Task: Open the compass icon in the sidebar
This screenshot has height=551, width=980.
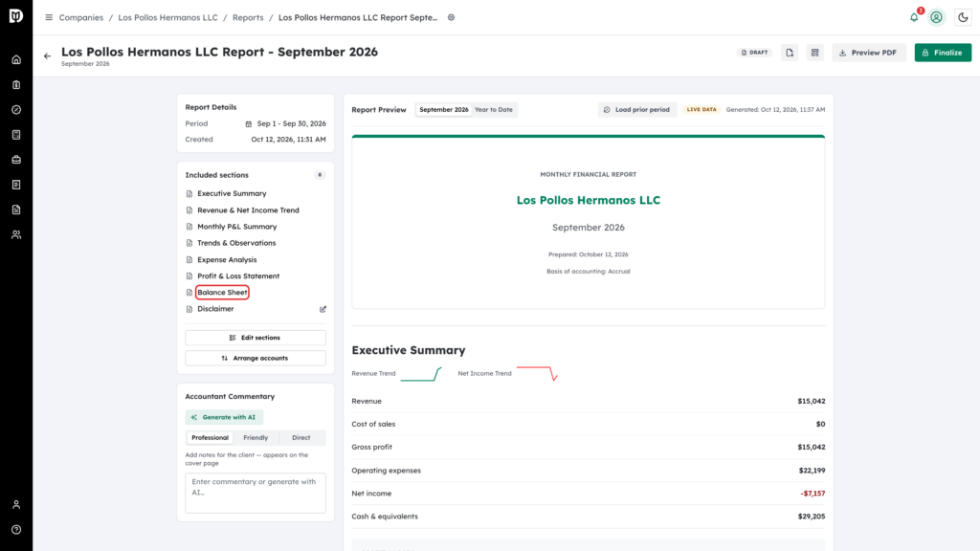Action: [16, 110]
